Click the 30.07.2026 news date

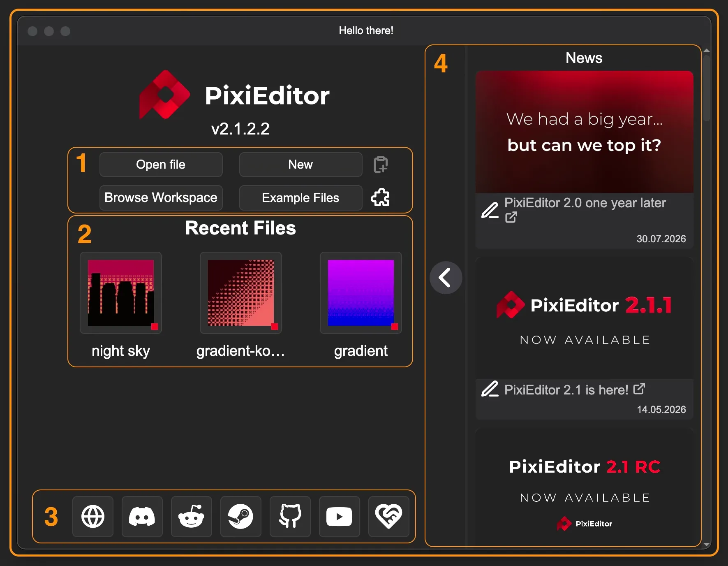pyautogui.click(x=661, y=239)
